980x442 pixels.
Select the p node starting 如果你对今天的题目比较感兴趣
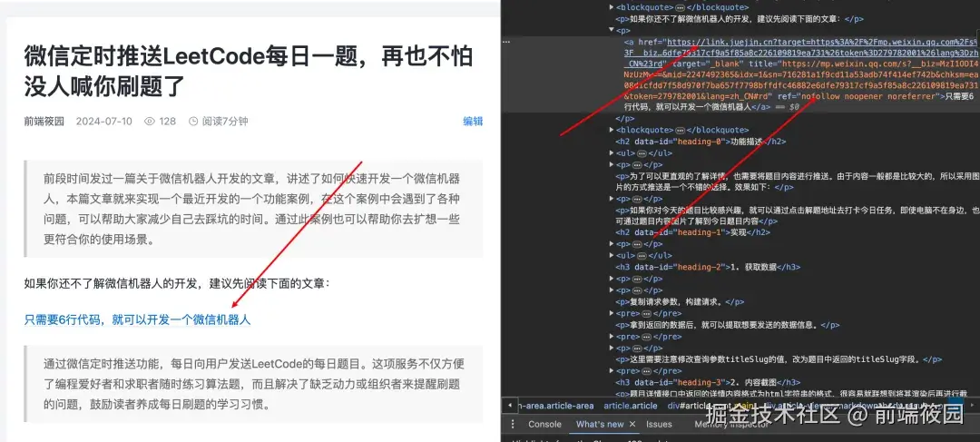(798, 216)
